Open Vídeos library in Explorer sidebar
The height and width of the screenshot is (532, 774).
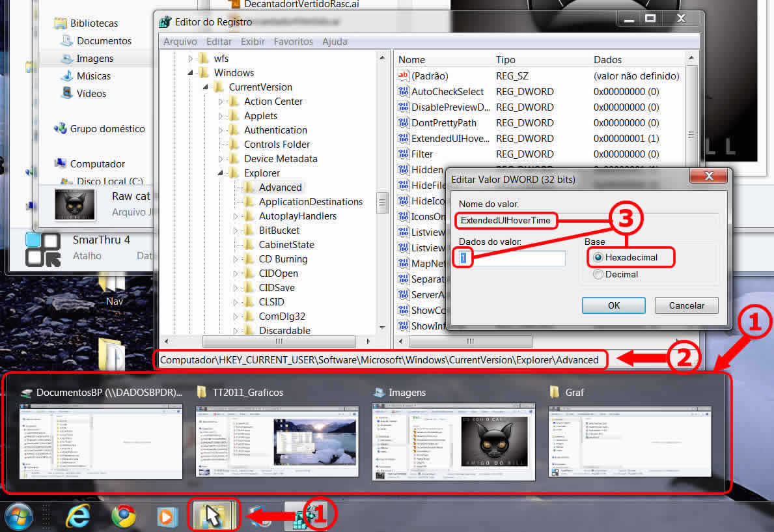(91, 93)
